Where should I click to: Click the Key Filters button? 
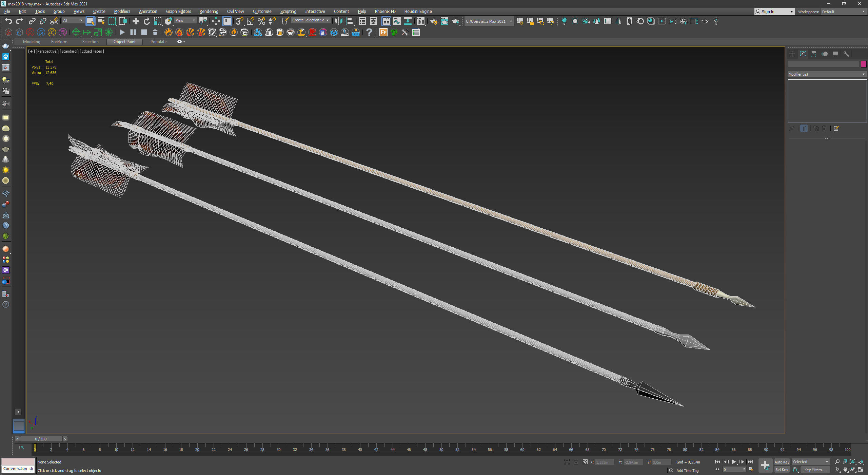(x=814, y=470)
